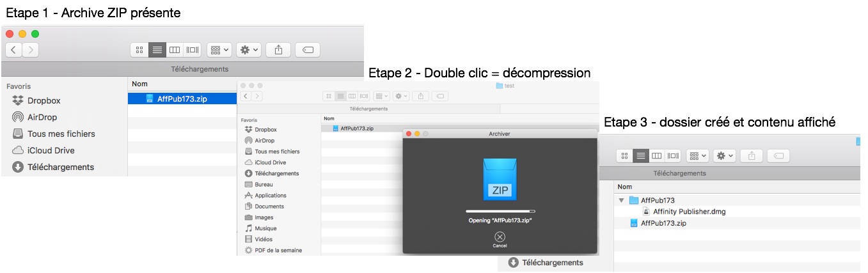Select column view in first Finder toolbar
Screen dimensions: 868x273
175,49
